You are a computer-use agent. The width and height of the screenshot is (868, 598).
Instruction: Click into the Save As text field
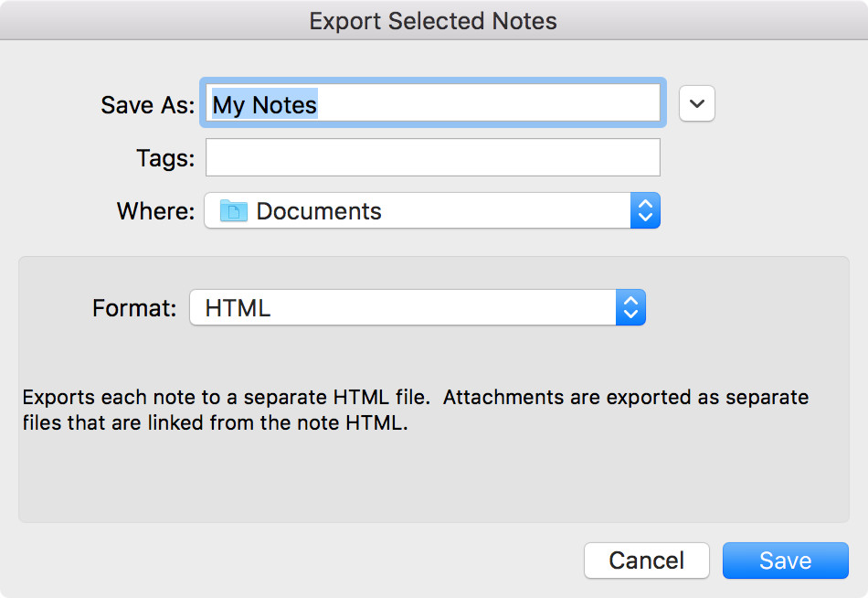tap(433, 103)
